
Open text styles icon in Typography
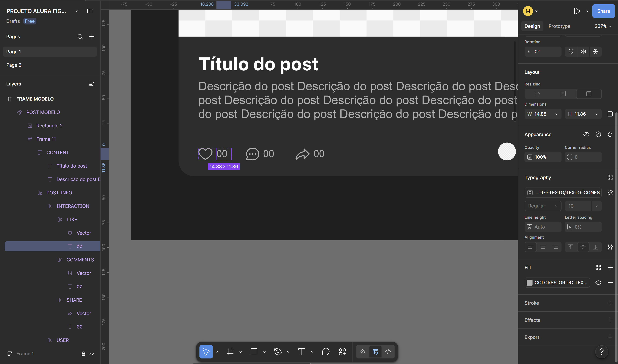tap(610, 178)
